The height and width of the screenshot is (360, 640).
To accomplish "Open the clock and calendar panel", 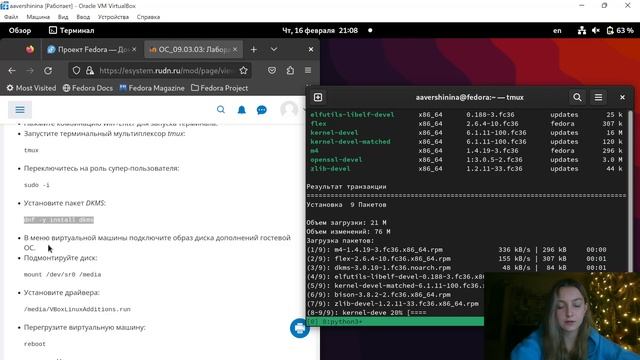I will (x=320, y=30).
